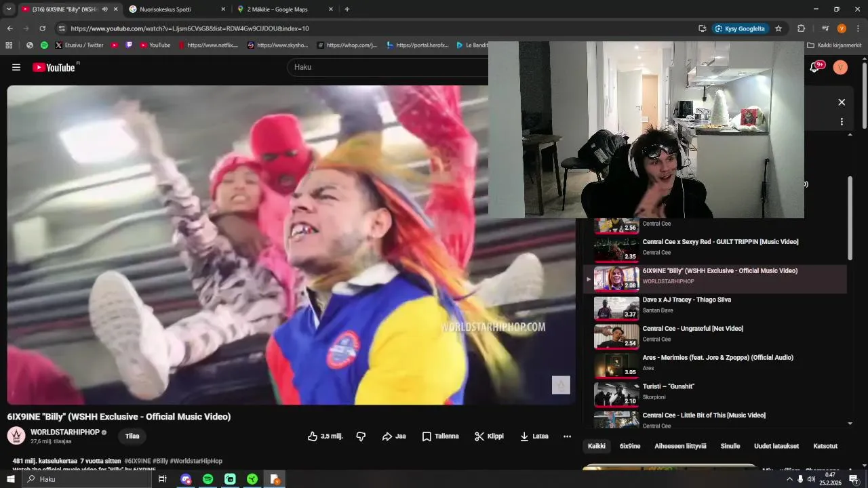This screenshot has width=868, height=488.
Task: Subscribe with the Tilaa button
Action: (x=132, y=436)
